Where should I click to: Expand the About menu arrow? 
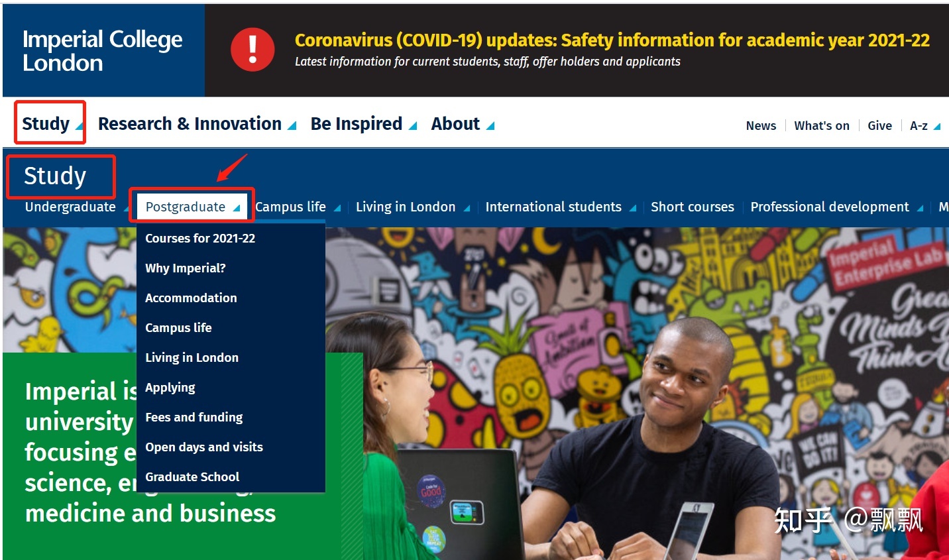tap(490, 125)
